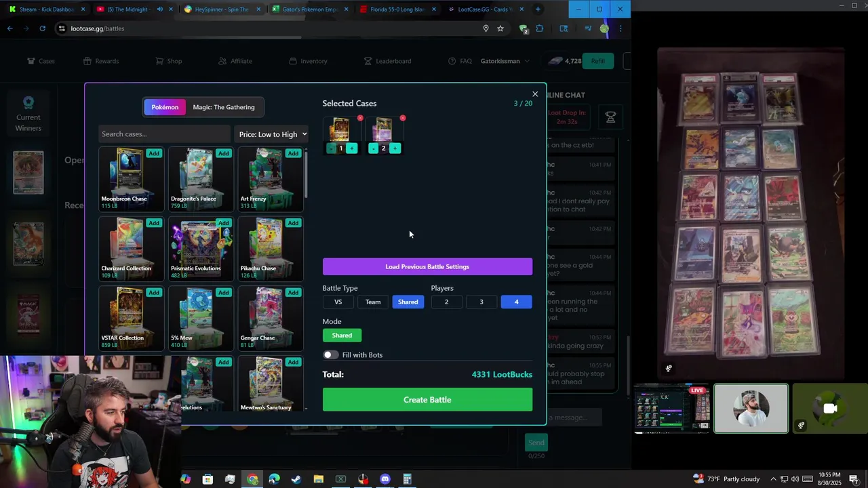868x488 pixels.
Task: Choose Shared battle type
Action: [x=408, y=302]
